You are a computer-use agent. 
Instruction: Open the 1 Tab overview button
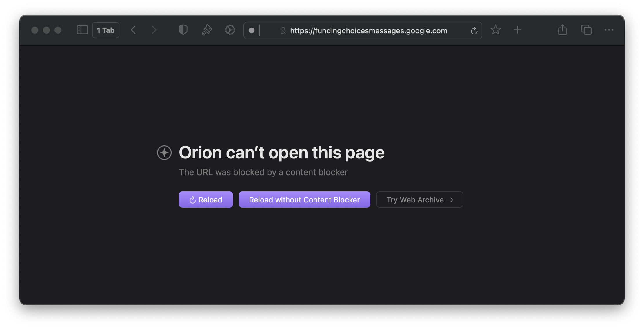pos(106,30)
